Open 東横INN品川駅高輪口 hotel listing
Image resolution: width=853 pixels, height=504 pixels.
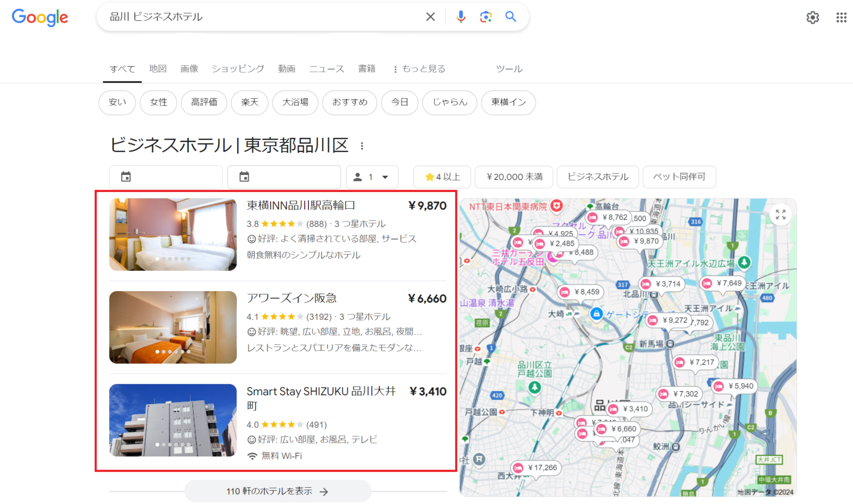pyautogui.click(x=301, y=205)
